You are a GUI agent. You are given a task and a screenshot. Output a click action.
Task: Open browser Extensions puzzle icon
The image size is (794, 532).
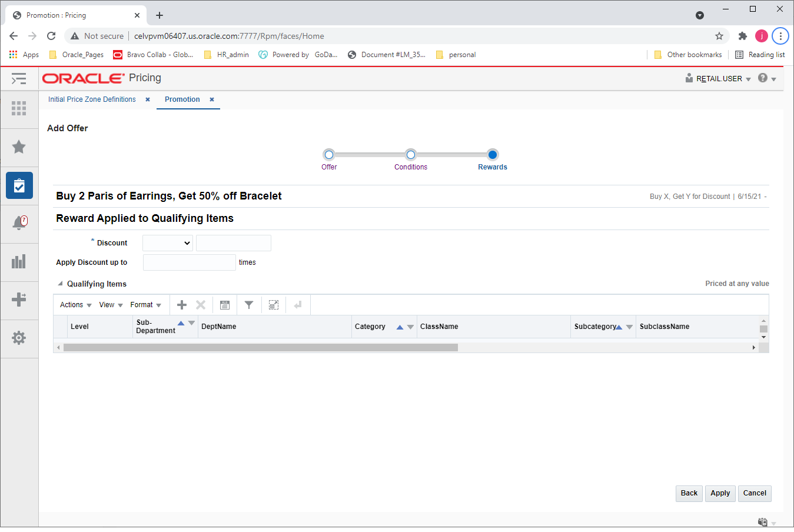[x=743, y=36]
